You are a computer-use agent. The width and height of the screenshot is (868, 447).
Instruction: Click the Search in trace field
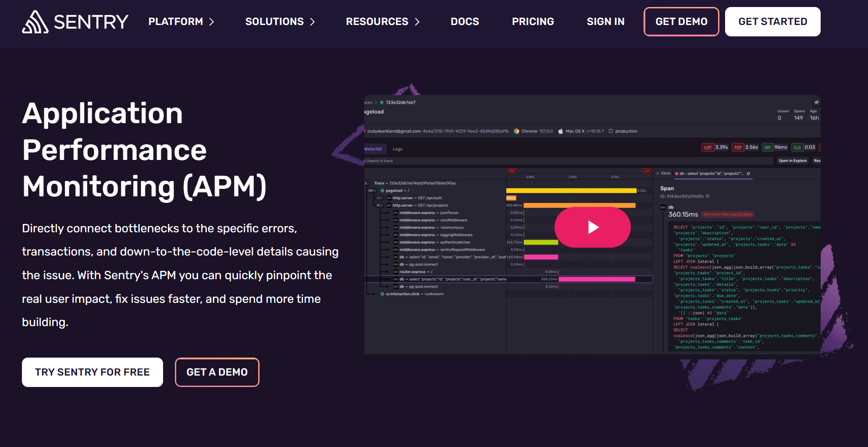(x=569, y=161)
